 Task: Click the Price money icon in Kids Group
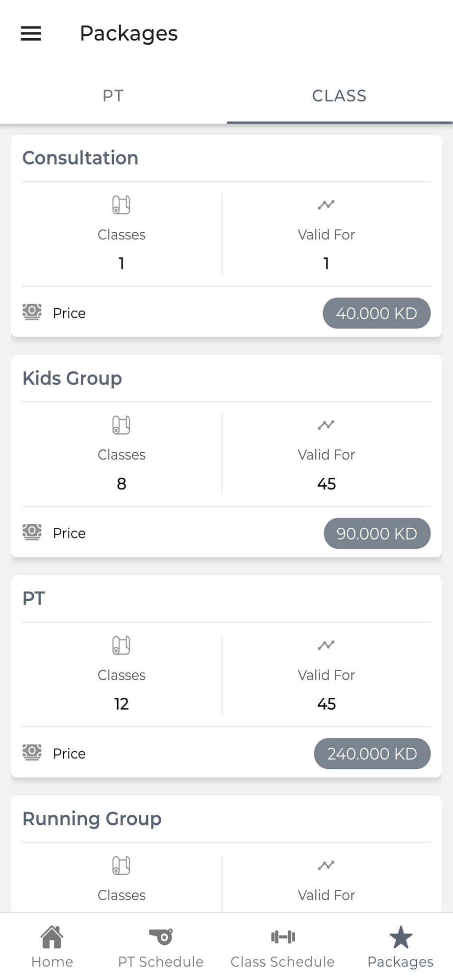click(x=32, y=532)
